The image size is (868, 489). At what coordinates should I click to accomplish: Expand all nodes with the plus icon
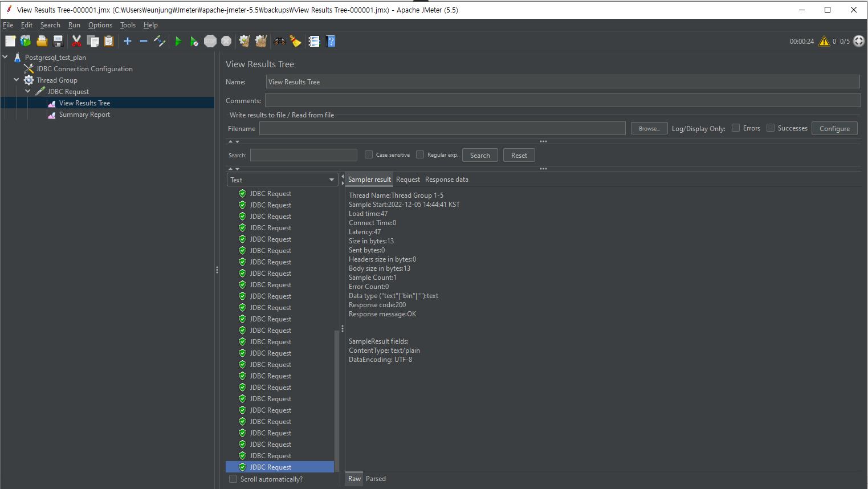click(x=128, y=41)
